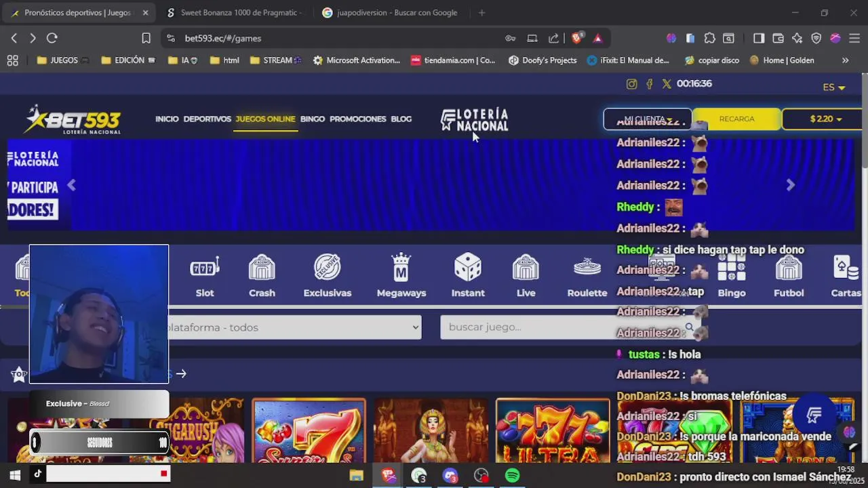
Task: Click the BET593 Lotería Nacional logo
Action: pos(72,120)
